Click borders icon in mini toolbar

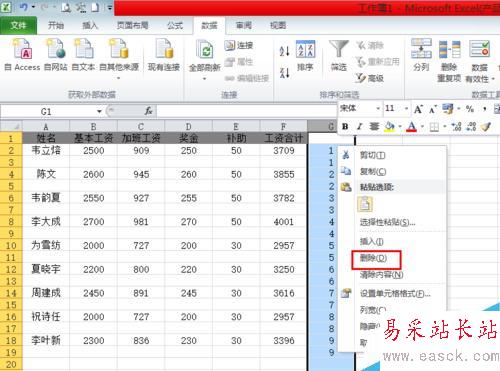coord(434,127)
